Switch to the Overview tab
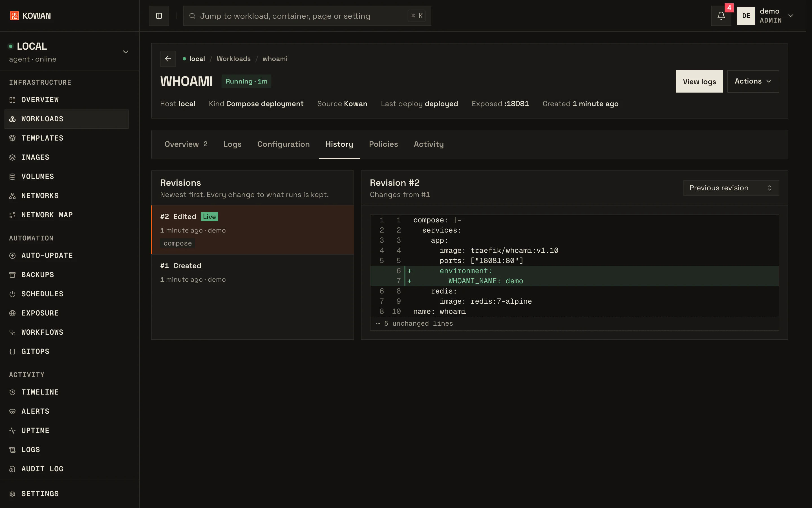Image resolution: width=812 pixels, height=508 pixels. coord(186,144)
